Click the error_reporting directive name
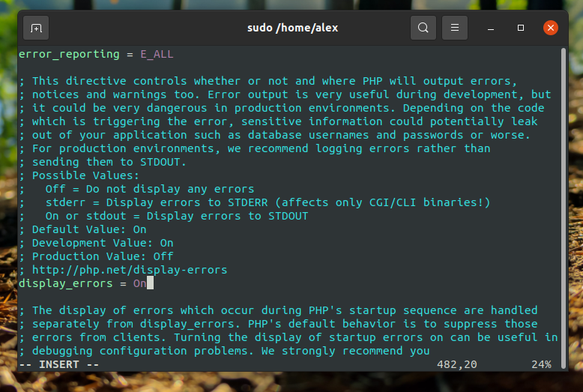583x392 pixels. pyautogui.click(x=69, y=54)
